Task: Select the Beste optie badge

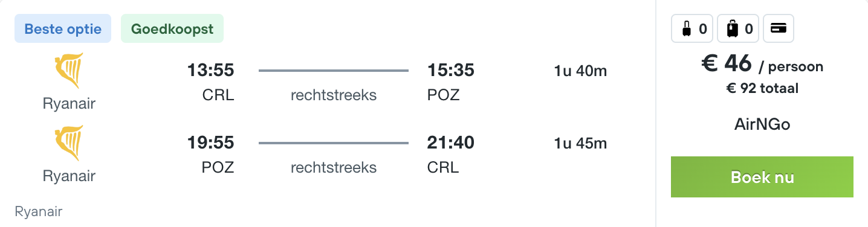Action: [x=63, y=29]
